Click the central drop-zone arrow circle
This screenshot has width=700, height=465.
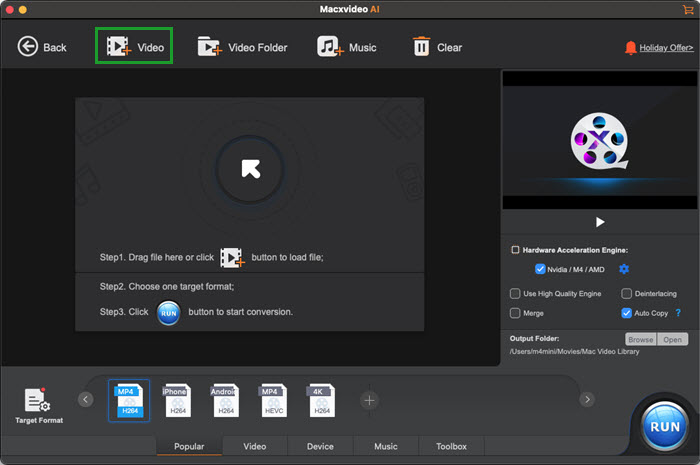click(x=250, y=170)
